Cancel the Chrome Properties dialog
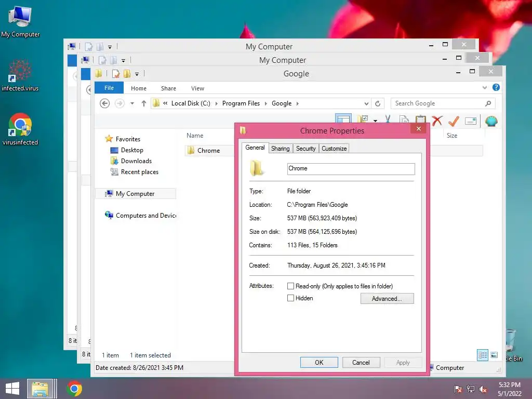Viewport: 532px width, 399px height. pos(361,362)
